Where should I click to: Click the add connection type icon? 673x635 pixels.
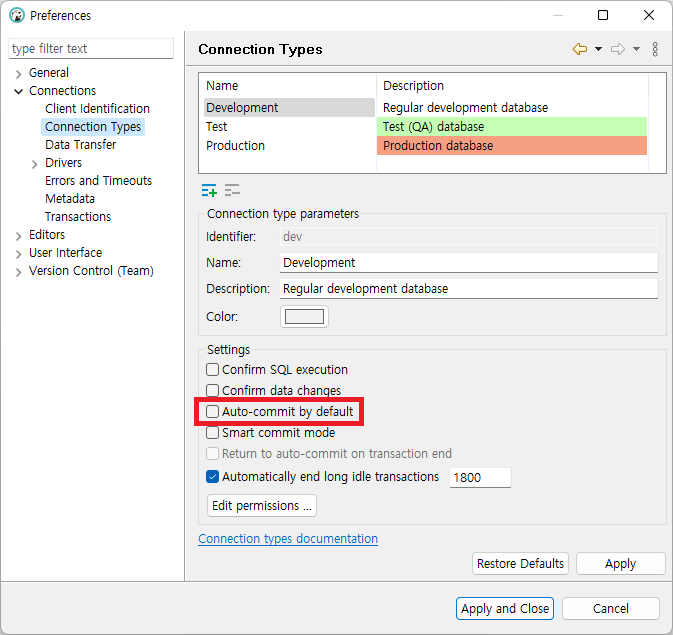coord(209,191)
